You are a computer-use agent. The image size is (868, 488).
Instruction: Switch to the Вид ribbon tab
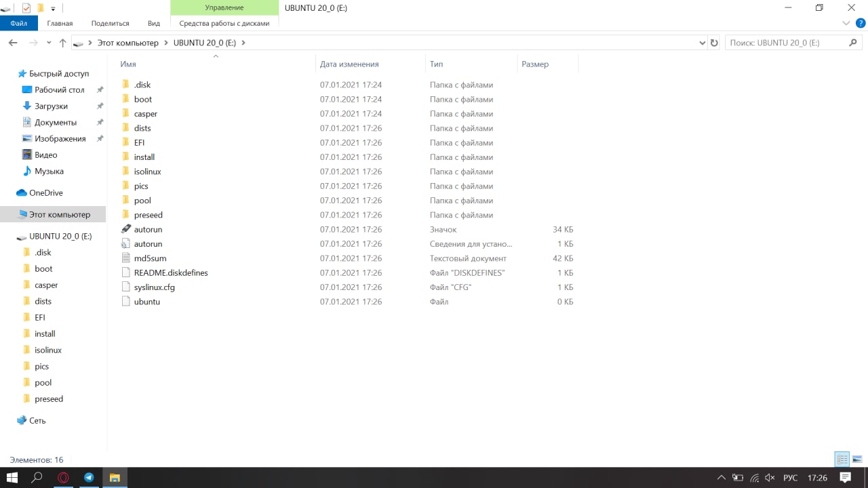pyautogui.click(x=154, y=23)
